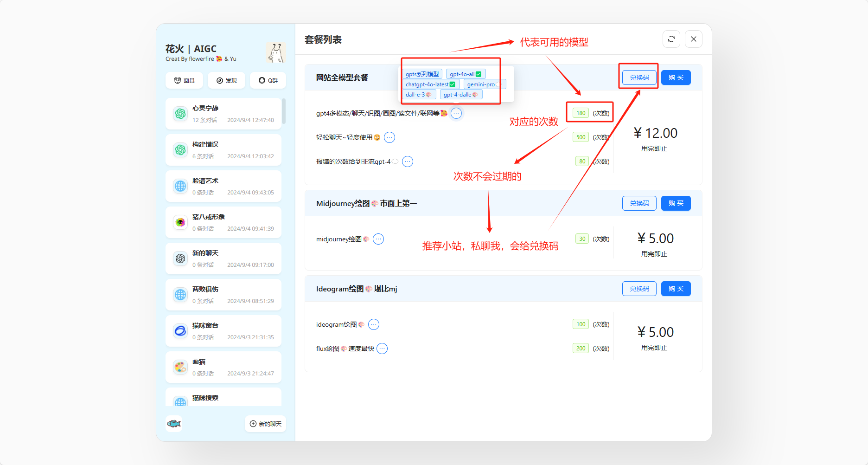Viewport: 868px width, 465px height.
Task: Click the chatgpt-4o-latest model tag
Action: coord(430,84)
